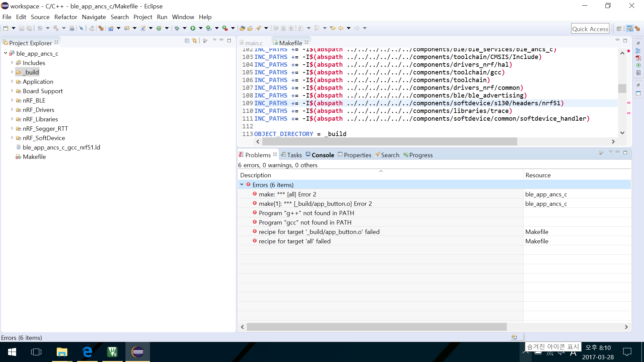The height and width of the screenshot is (362, 644).
Task: Click the Open Perspective icon
Action: pyautogui.click(x=619, y=28)
